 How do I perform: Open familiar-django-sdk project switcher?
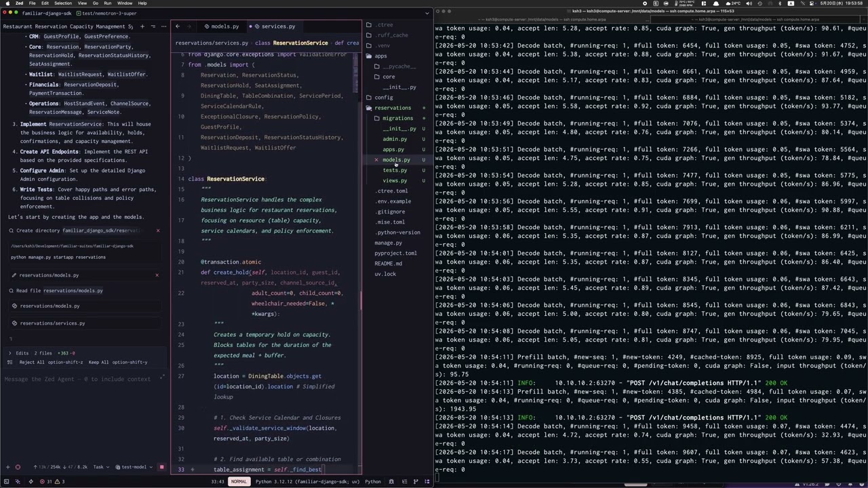(x=47, y=13)
